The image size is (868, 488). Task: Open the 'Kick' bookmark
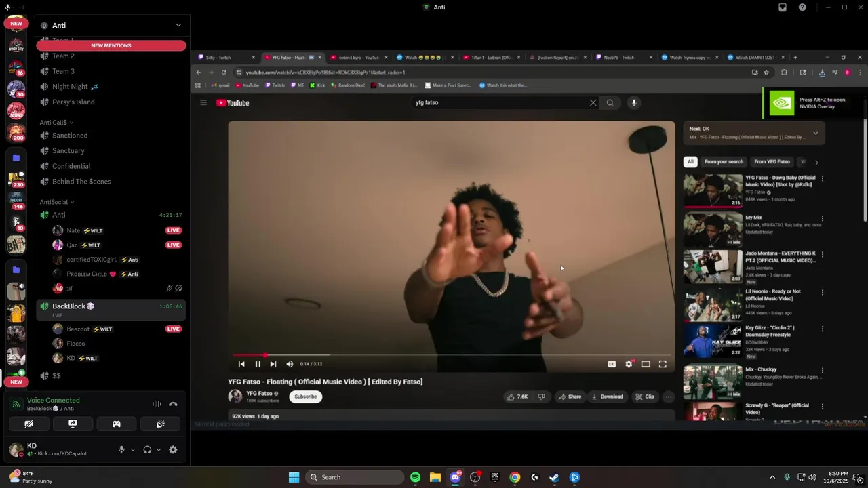(x=317, y=85)
